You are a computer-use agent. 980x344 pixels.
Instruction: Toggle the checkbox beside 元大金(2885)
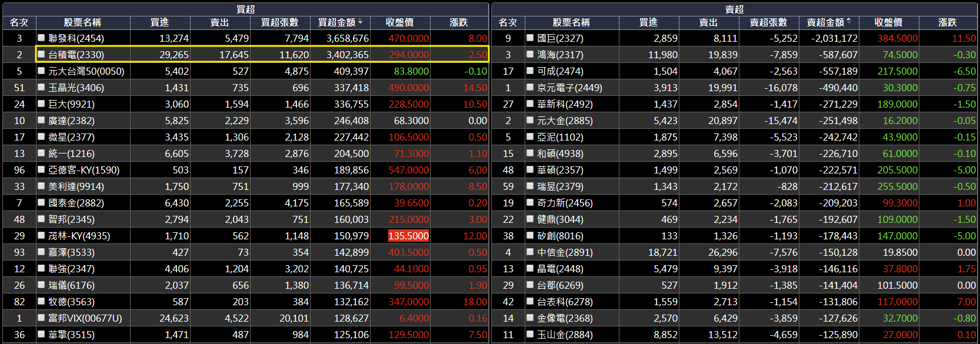pos(530,120)
